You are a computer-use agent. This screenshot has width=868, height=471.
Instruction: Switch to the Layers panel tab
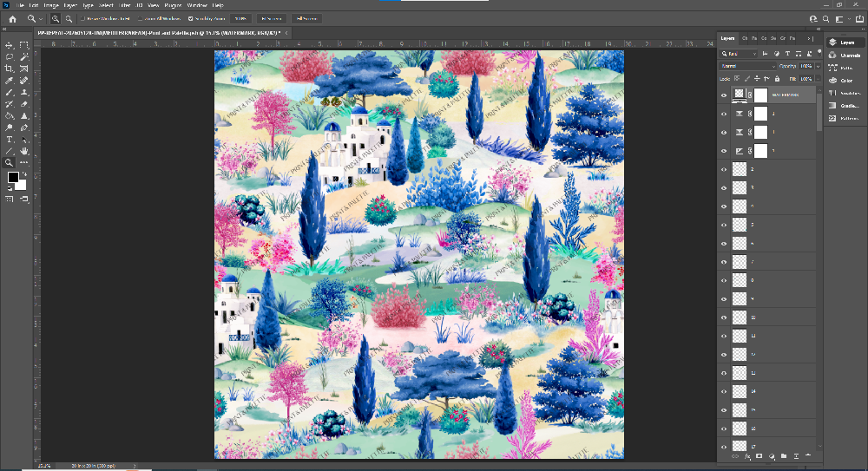[727, 38]
